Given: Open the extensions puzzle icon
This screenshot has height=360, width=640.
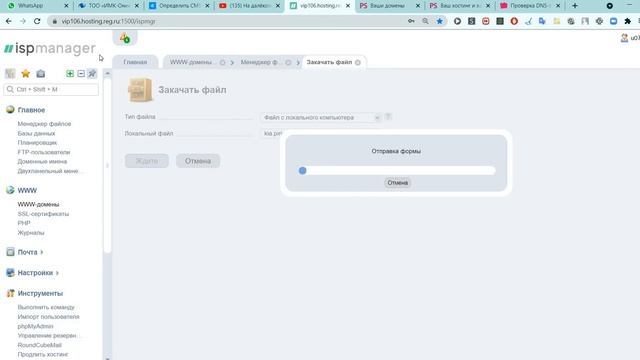Looking at the screenshot, I should pos(627,21).
